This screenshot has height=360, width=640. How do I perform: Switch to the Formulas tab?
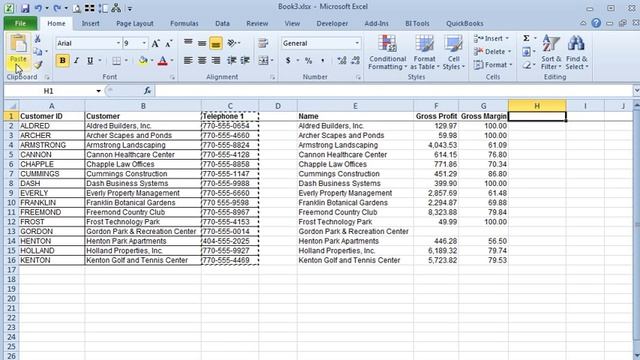click(x=184, y=24)
